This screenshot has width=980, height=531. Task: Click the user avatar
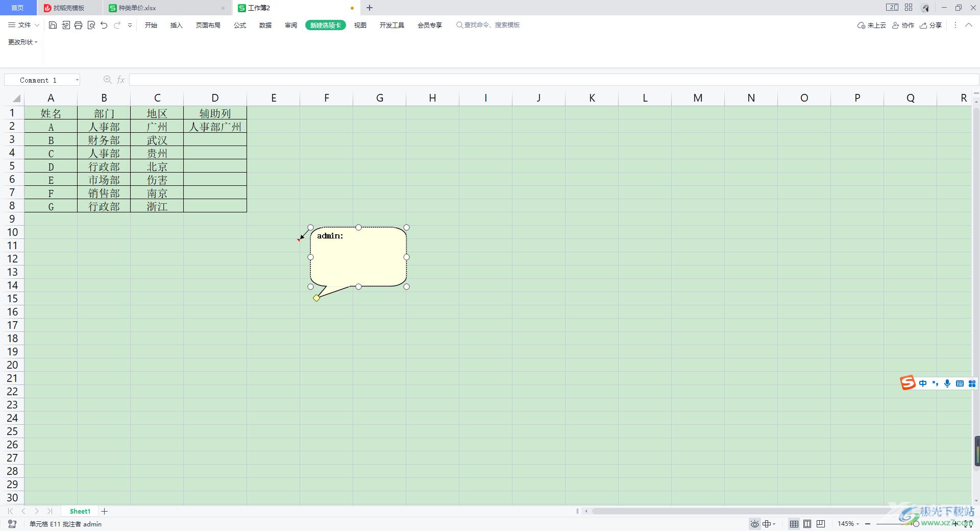[925, 8]
